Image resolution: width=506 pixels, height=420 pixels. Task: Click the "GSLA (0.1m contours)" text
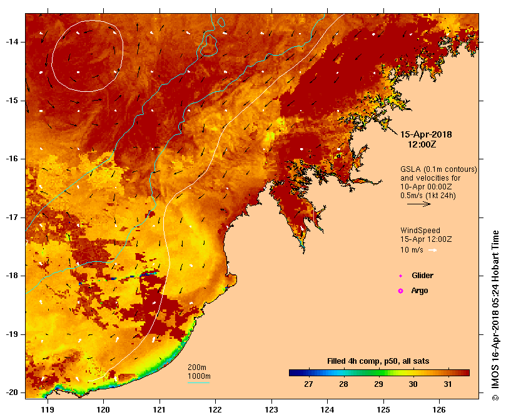pos(438,169)
